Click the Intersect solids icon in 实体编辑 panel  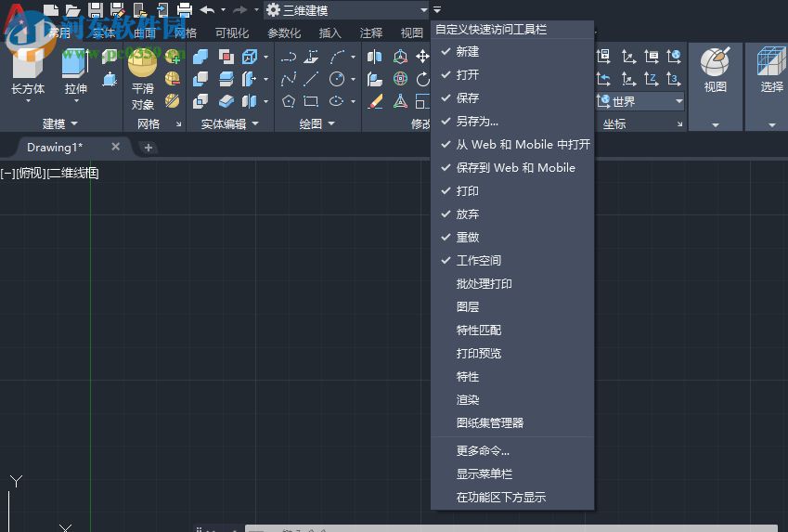(200, 101)
